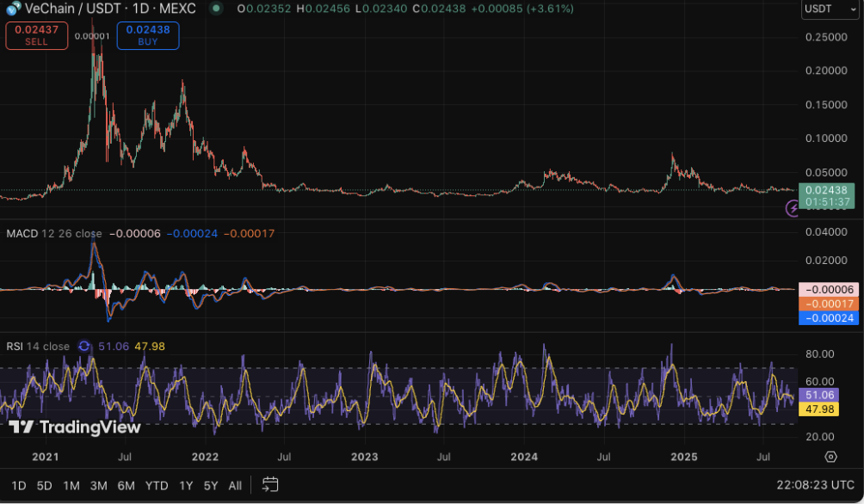Select the 5D time range
Image resolution: width=864 pixels, height=504 pixels.
[x=44, y=486]
